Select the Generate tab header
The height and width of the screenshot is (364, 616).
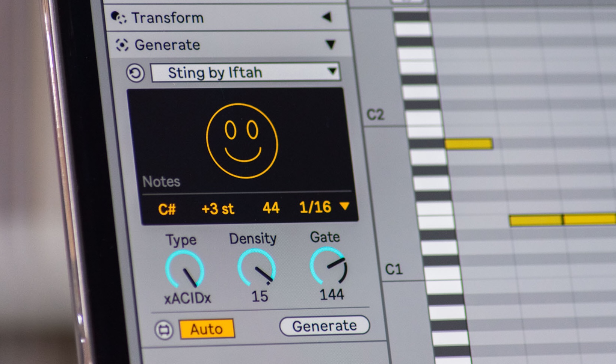[167, 44]
